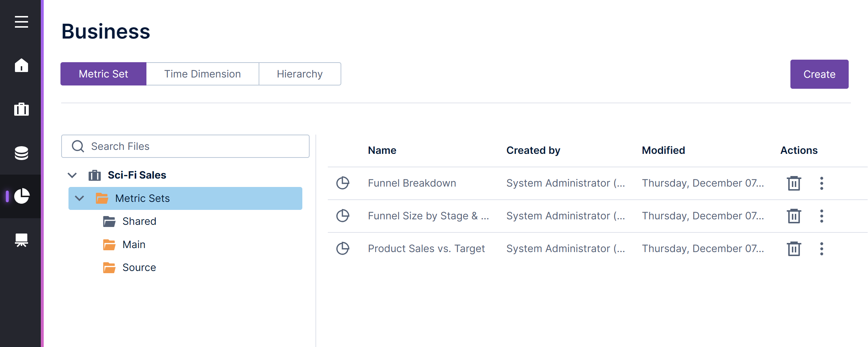
Task: Open the presentation board icon in the sidebar
Action: 21,240
